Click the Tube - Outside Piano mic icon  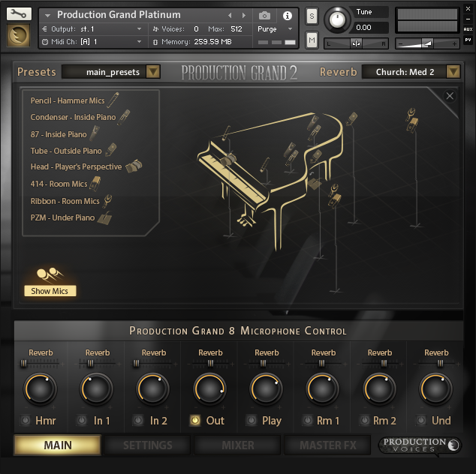click(x=111, y=150)
